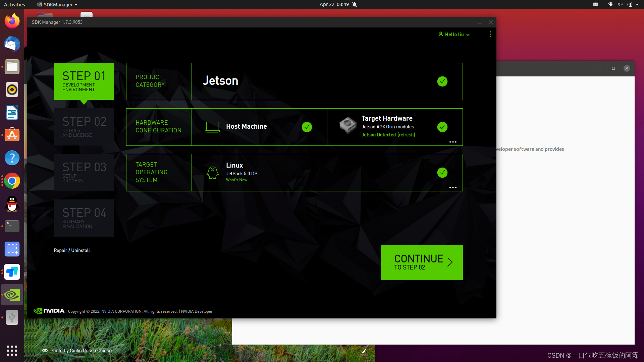Click the Linux penguin icon
Screen dimensions: 644x362
212,173
